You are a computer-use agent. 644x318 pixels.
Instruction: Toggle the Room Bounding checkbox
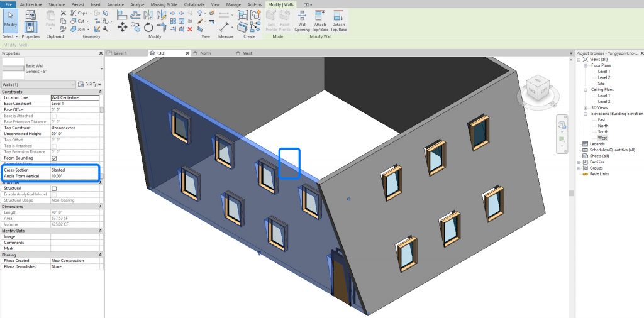54,158
